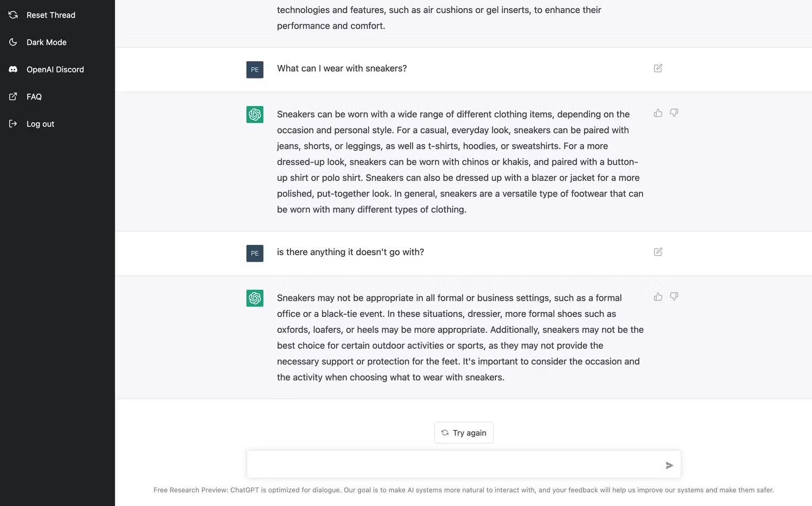The height and width of the screenshot is (506, 812).
Task: Like the formal settings sneakers response
Action: click(658, 296)
